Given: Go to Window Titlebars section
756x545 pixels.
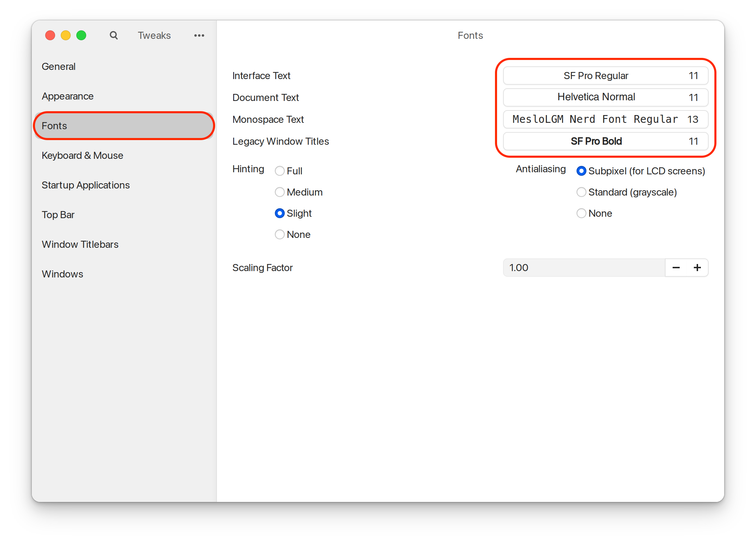Looking at the screenshot, I should coord(80,244).
